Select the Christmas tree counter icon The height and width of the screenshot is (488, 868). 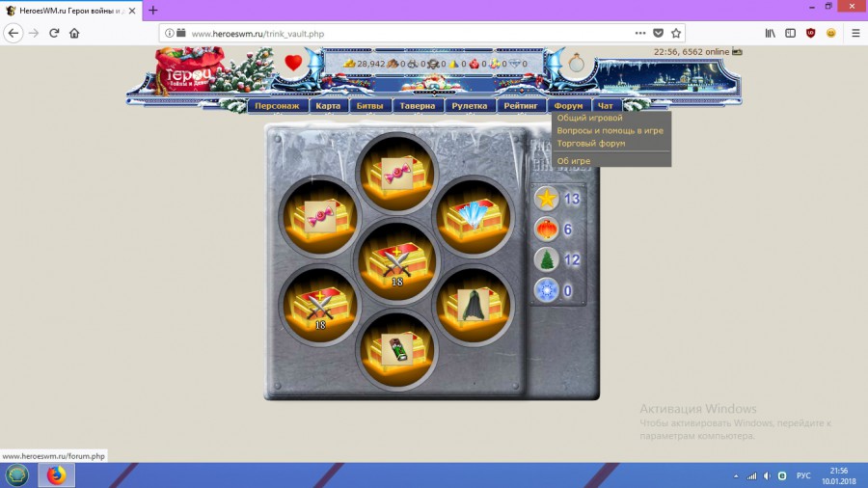[547, 259]
